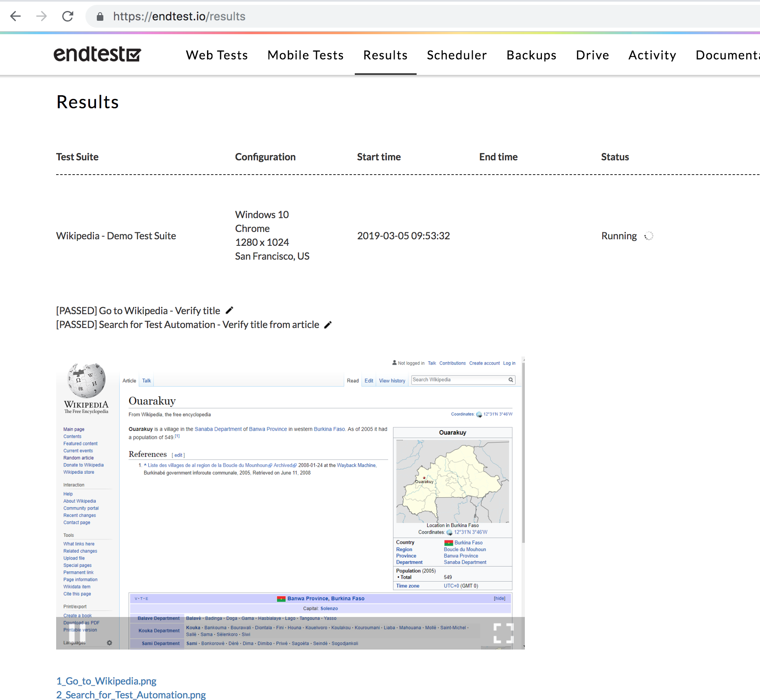Select View history on the article
Viewport: 760px width, 700px height.
pyautogui.click(x=391, y=380)
